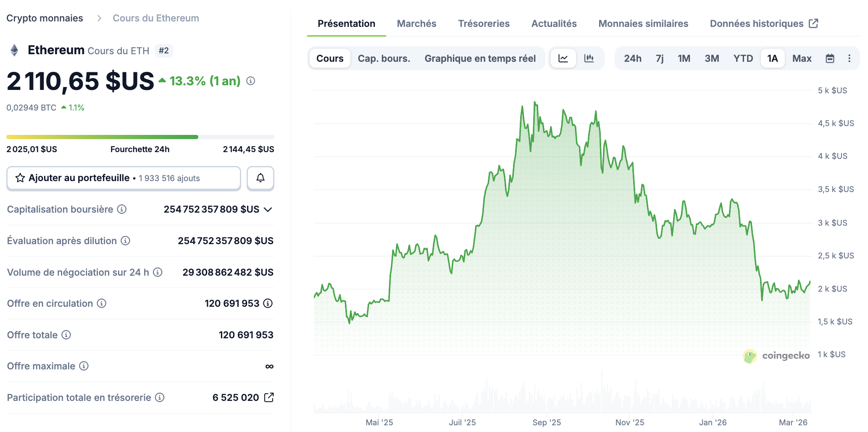Click the Fourchette 24h price range bar
This screenshot has width=868, height=432.
pyautogui.click(x=140, y=137)
